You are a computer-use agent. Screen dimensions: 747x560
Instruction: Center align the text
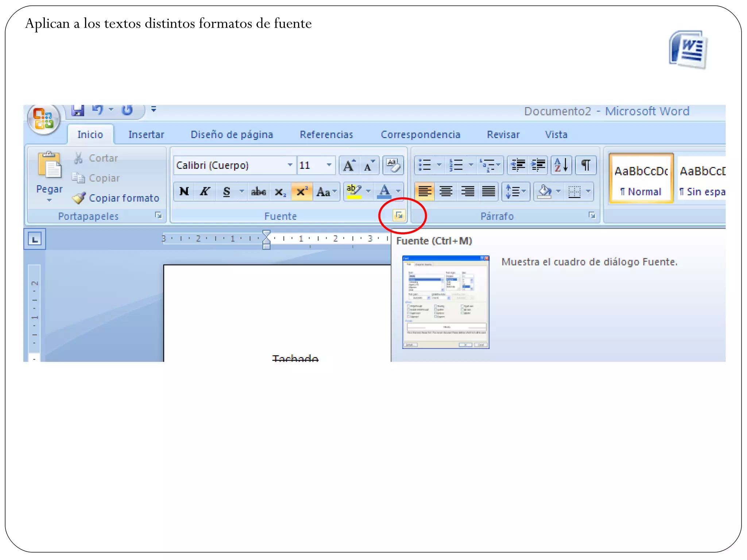point(446,191)
